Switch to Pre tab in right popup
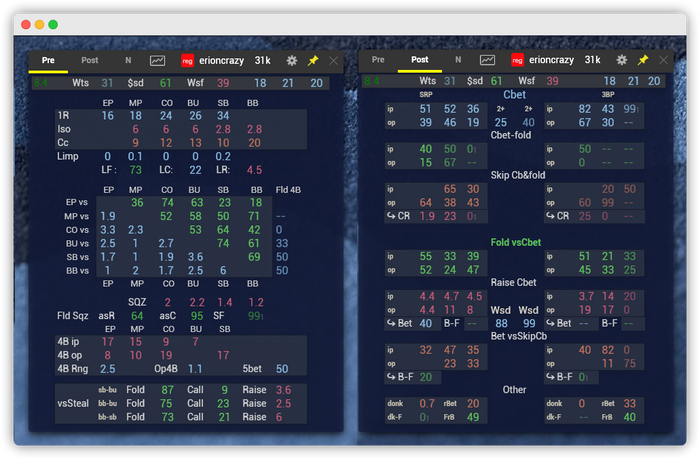 [x=378, y=59]
